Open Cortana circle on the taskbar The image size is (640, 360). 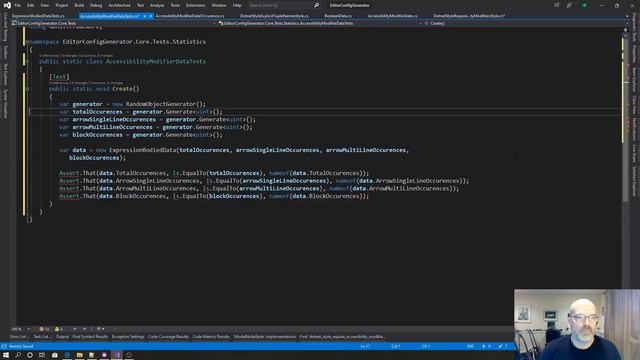pos(30,355)
